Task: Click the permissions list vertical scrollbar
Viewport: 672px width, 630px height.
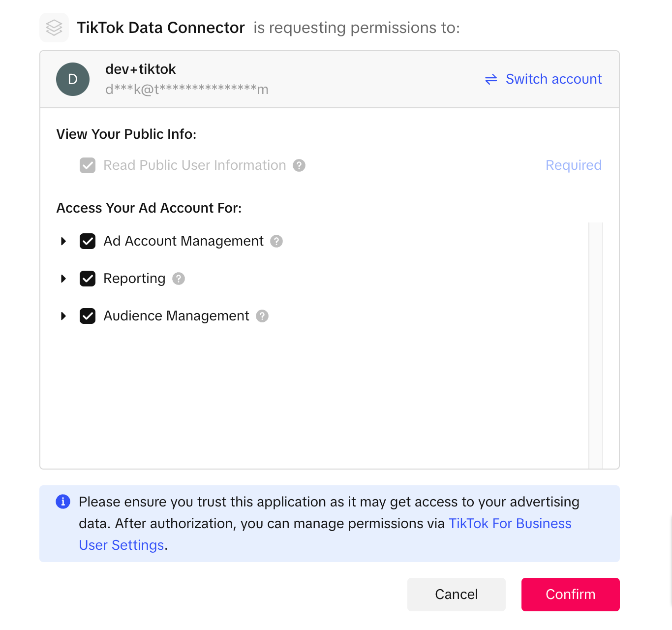Action: pyautogui.click(x=596, y=345)
